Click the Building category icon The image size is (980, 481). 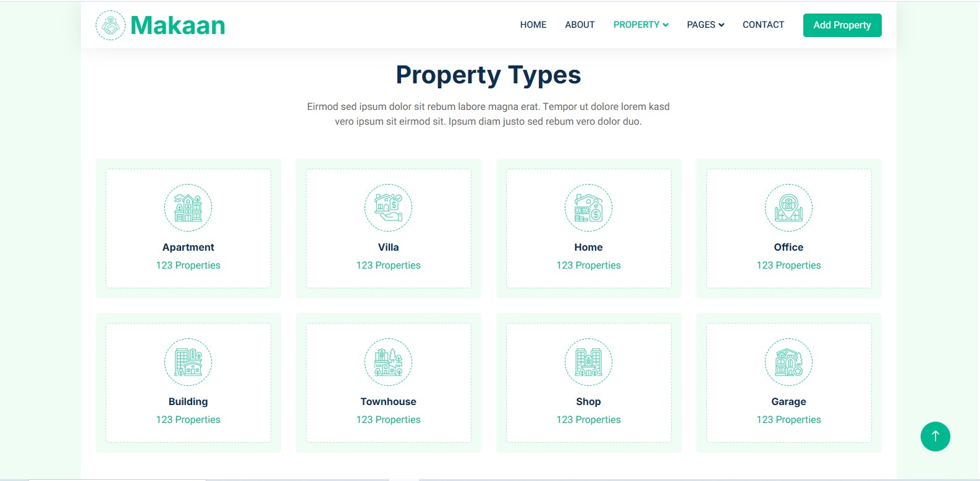coord(188,362)
